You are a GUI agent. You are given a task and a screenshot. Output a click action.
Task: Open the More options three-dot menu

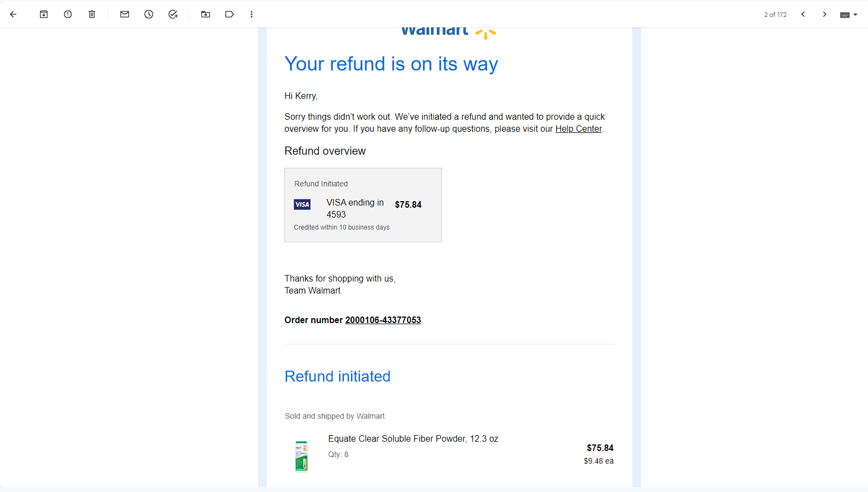pos(252,14)
